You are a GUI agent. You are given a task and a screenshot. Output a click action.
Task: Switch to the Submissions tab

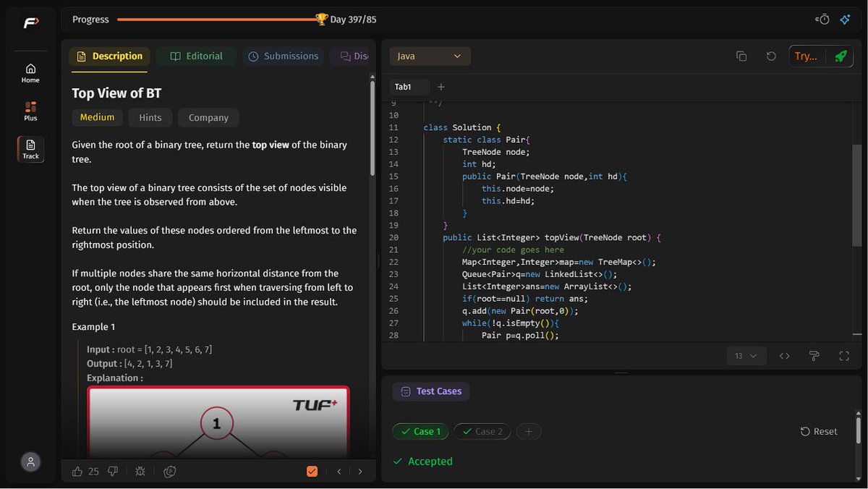click(283, 56)
